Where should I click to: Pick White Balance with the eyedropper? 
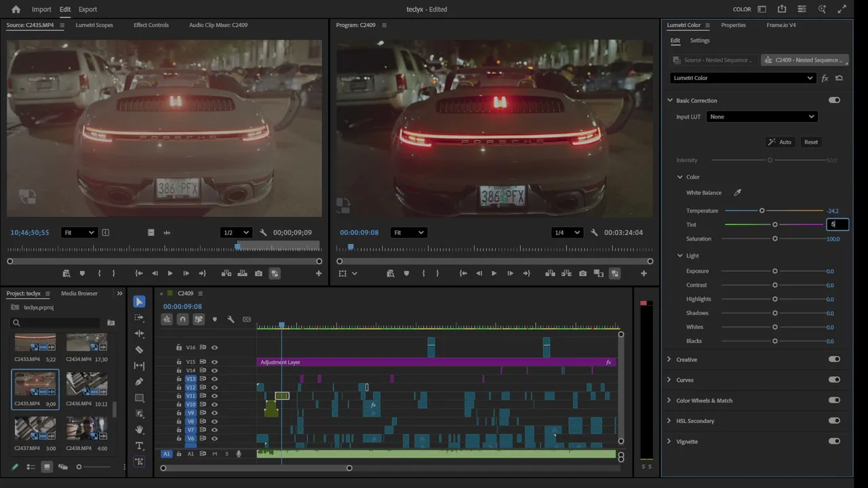point(737,192)
